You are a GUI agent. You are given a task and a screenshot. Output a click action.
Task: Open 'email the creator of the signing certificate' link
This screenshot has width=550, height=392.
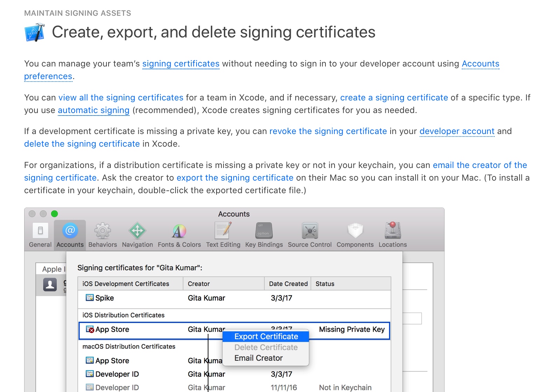[480, 165]
